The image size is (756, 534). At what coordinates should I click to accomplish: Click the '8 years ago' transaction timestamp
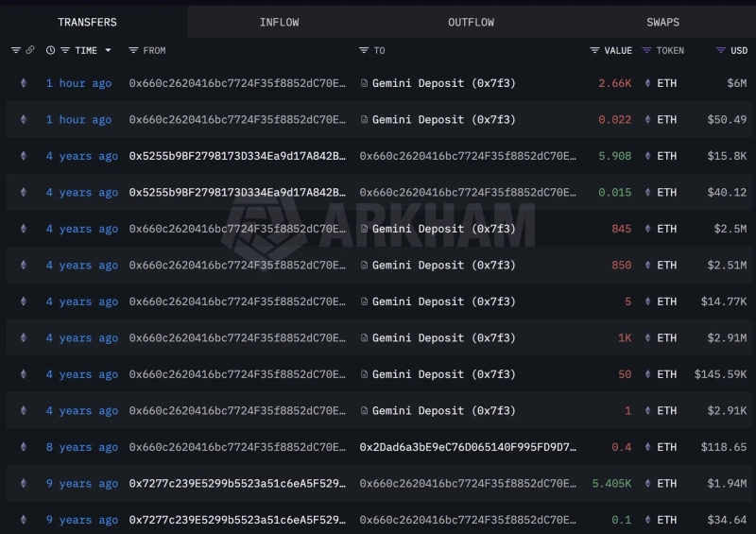(x=82, y=447)
